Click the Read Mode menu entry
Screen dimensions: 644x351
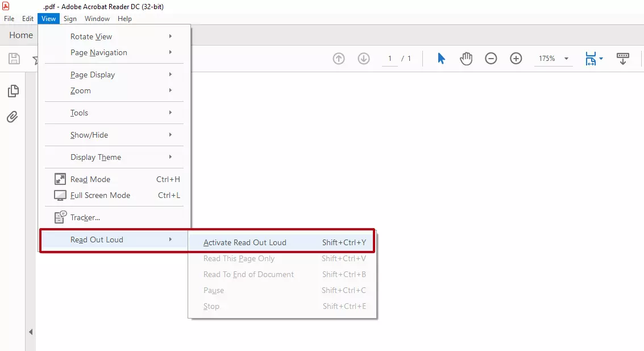pos(90,179)
